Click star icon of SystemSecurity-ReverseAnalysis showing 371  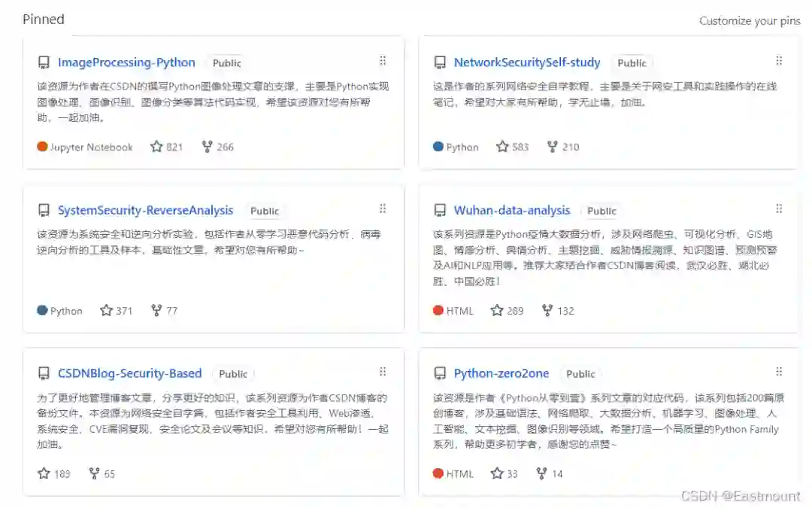(x=106, y=311)
